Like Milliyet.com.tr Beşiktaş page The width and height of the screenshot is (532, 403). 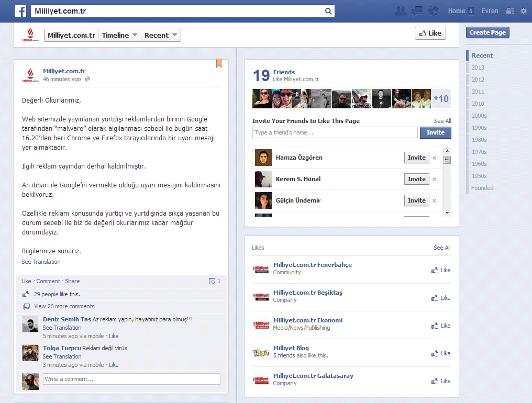(x=441, y=298)
